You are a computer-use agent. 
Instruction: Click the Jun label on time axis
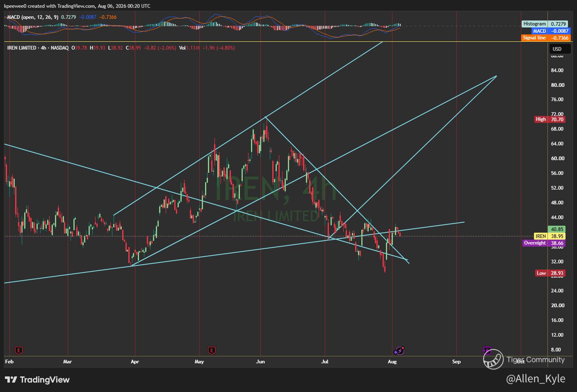click(260, 361)
